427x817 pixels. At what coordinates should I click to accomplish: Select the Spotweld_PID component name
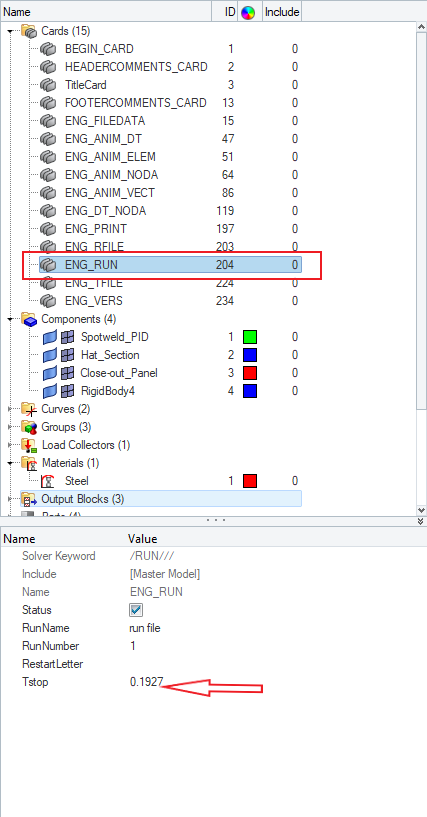point(115,337)
